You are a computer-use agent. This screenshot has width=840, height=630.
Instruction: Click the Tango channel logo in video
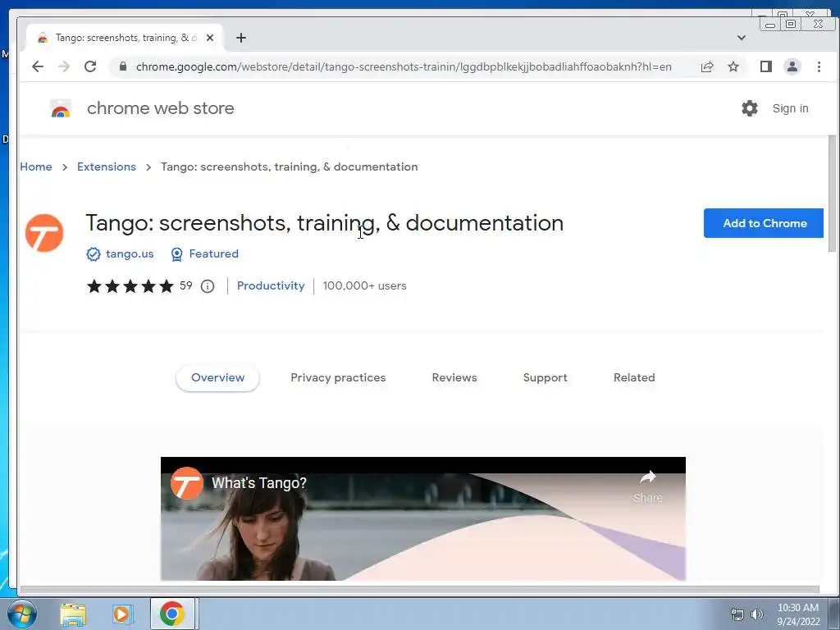point(186,482)
